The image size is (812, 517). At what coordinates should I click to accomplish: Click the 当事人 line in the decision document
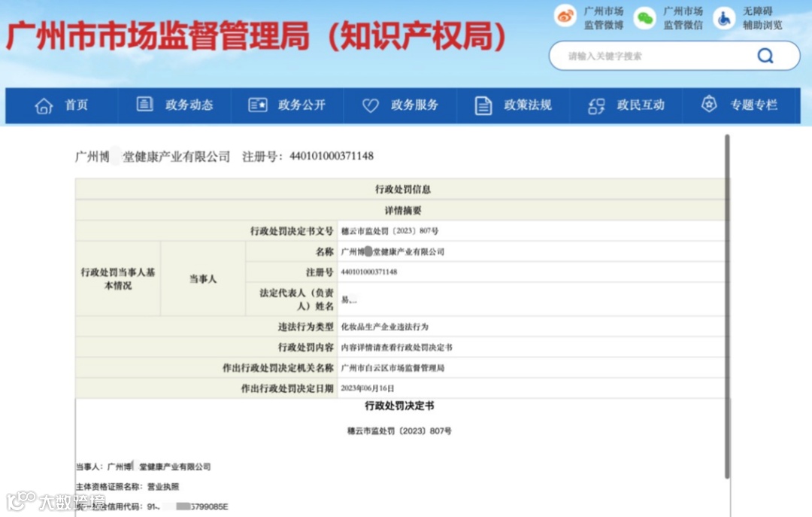143,467
